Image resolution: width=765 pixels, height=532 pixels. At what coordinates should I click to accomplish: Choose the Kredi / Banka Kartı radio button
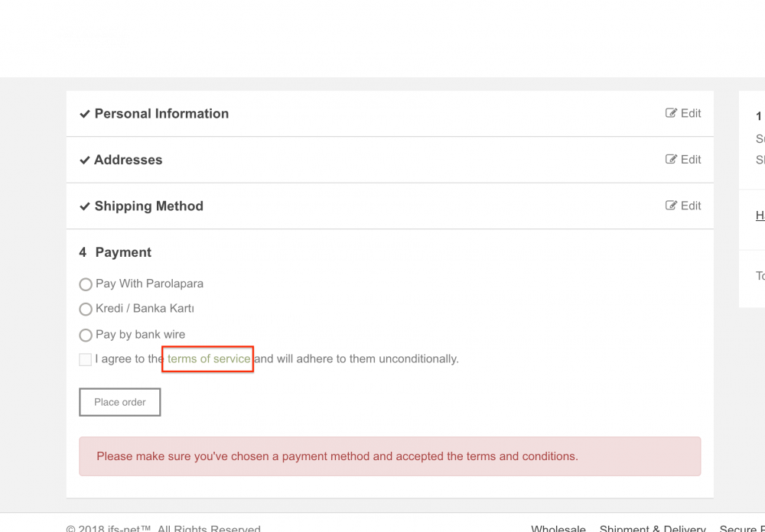click(86, 309)
